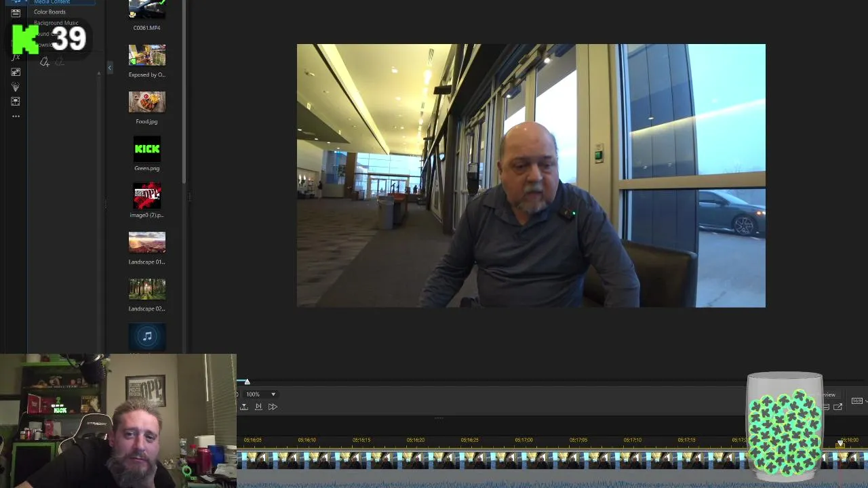Select the image0 (2).p... thumbnail

[147, 195]
